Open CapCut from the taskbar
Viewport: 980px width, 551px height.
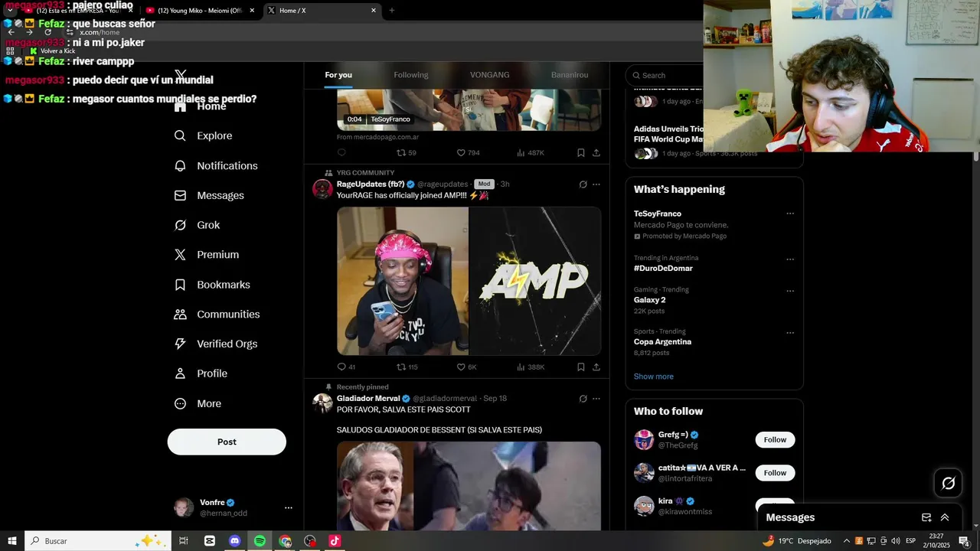[210, 540]
